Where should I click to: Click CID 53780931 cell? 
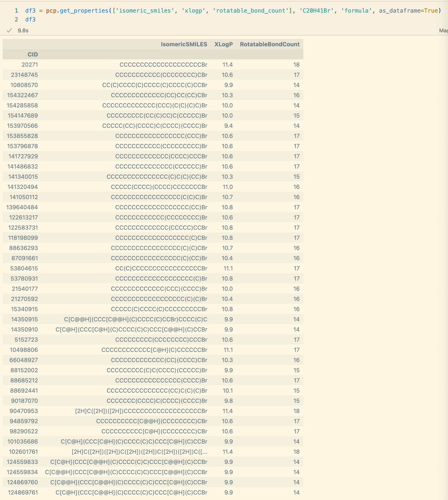click(x=24, y=279)
